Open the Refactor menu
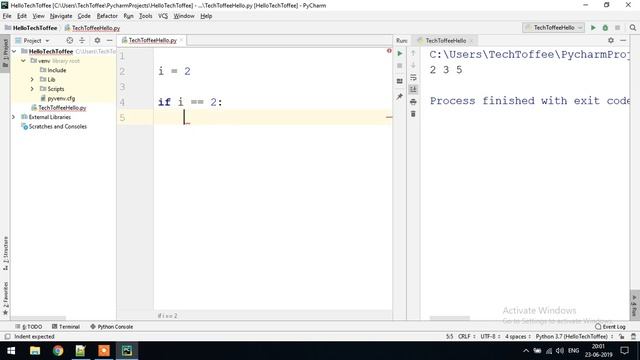This screenshot has width=640, height=360. pyautogui.click(x=107, y=16)
